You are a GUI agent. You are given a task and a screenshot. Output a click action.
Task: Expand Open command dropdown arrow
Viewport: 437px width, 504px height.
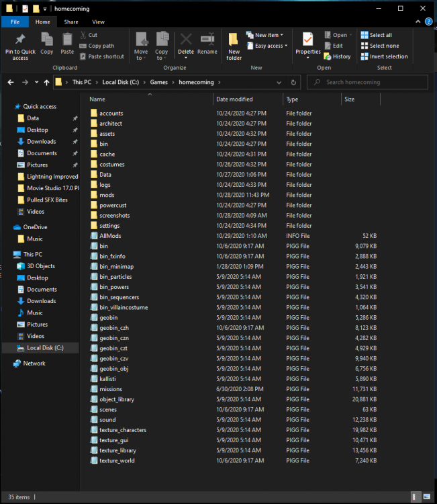tap(350, 35)
